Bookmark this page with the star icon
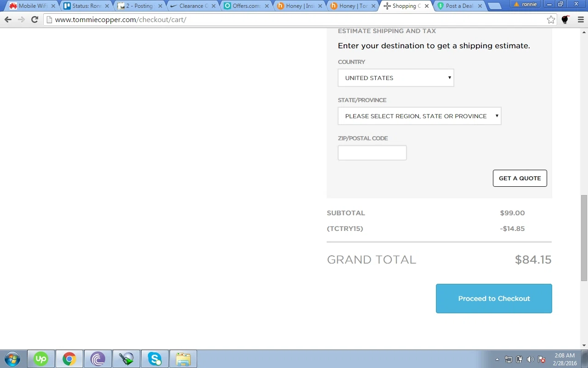 (551, 20)
